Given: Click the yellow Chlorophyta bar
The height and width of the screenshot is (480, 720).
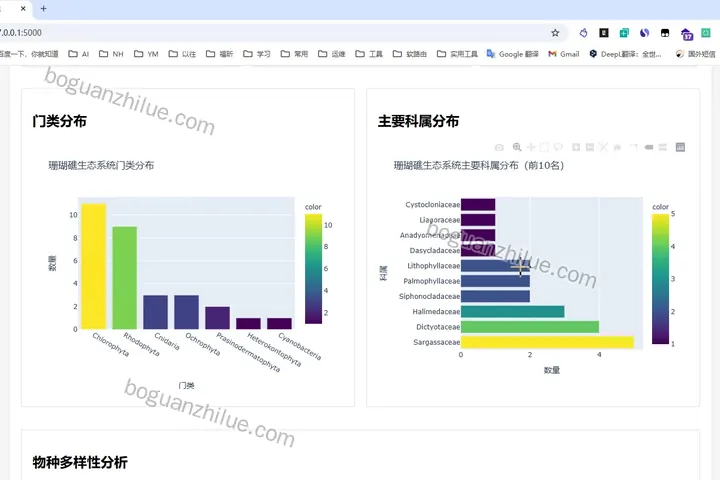Looking at the screenshot, I should click(94, 266).
